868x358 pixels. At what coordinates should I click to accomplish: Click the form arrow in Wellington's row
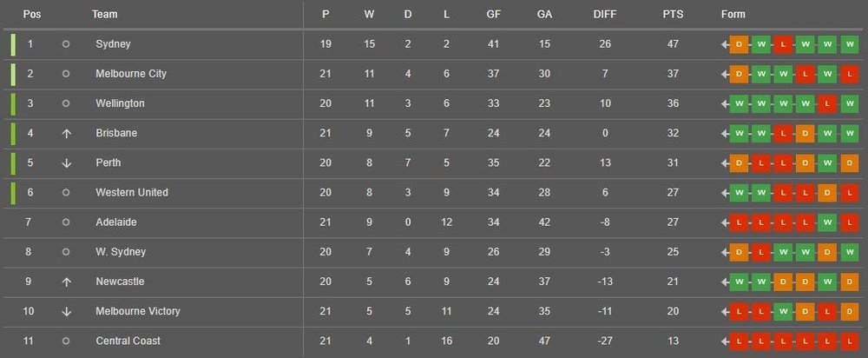coord(723,103)
